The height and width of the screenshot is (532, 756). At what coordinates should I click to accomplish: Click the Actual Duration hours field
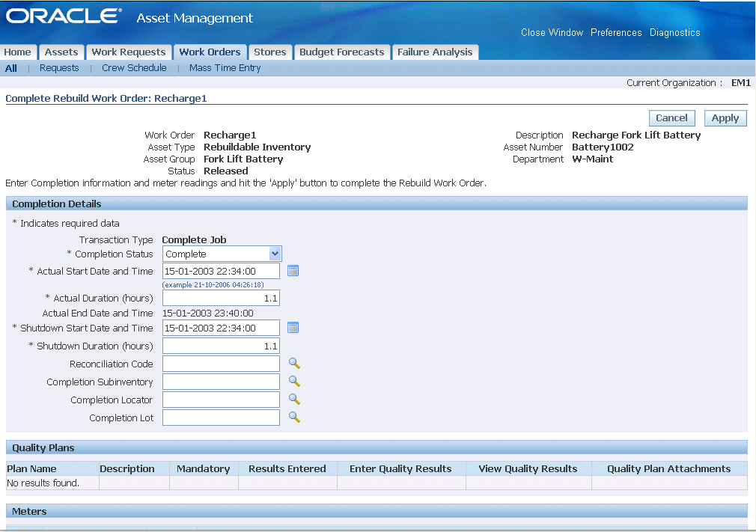(x=221, y=298)
